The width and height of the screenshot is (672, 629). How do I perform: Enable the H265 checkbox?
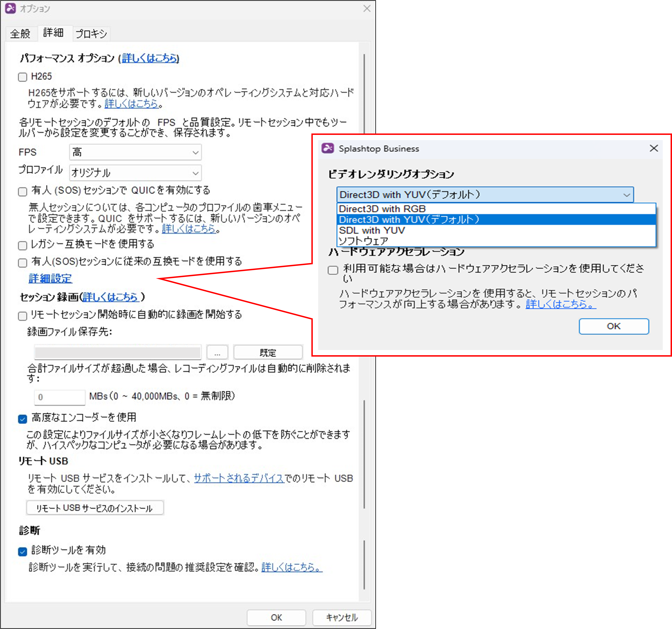(22, 77)
